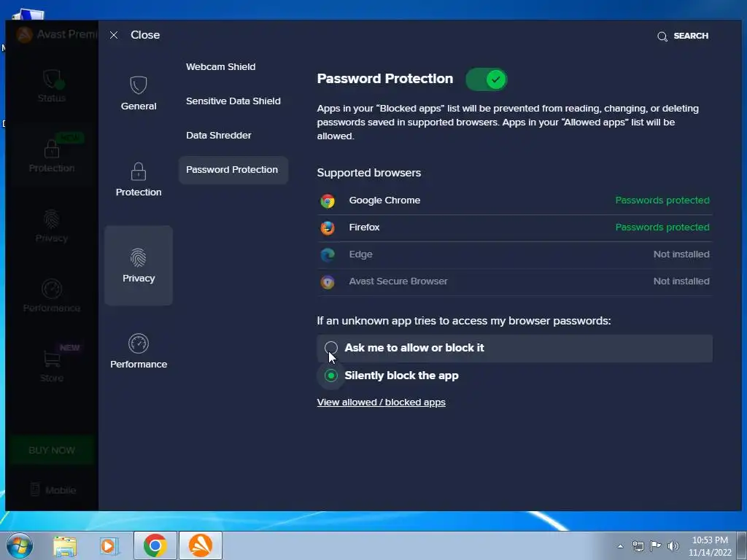Switch to Google Chrome on the taskbar
747x560 pixels.
pos(155,545)
